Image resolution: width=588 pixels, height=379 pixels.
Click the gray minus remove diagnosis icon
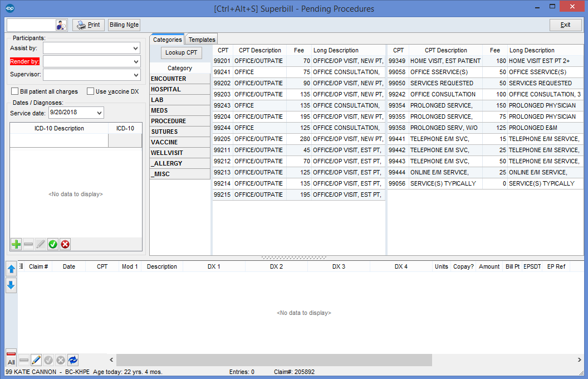pos(28,244)
